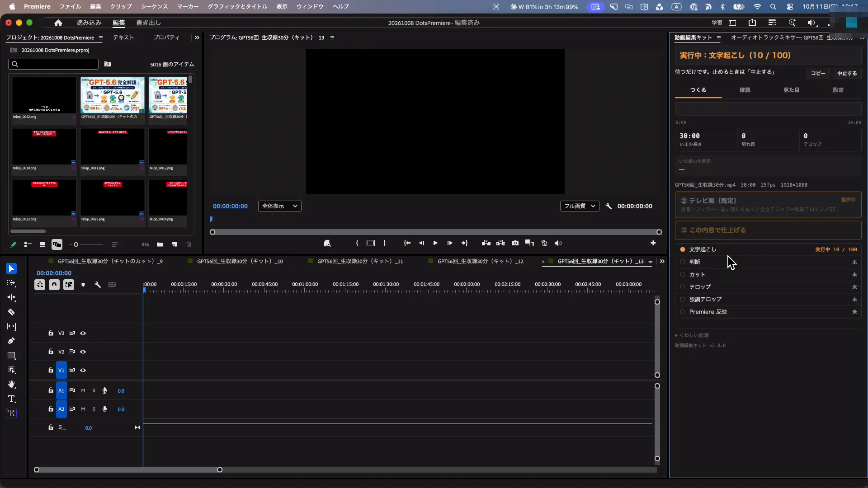Select the Track Select Forward tool
This screenshot has width=868, height=488.
(11, 283)
